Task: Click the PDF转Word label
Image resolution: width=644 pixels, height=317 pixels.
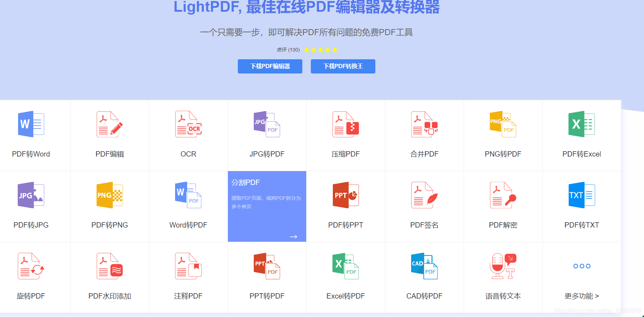Action: point(31,154)
